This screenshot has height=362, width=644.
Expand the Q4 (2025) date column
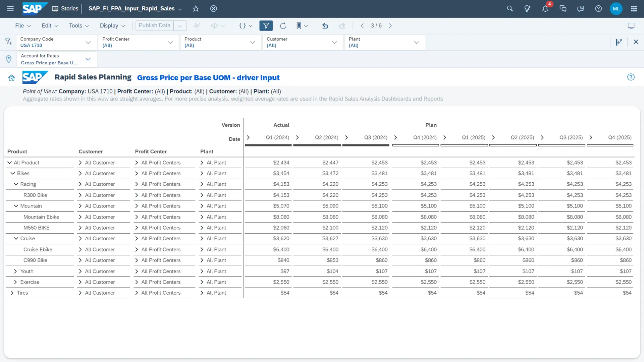click(x=591, y=137)
